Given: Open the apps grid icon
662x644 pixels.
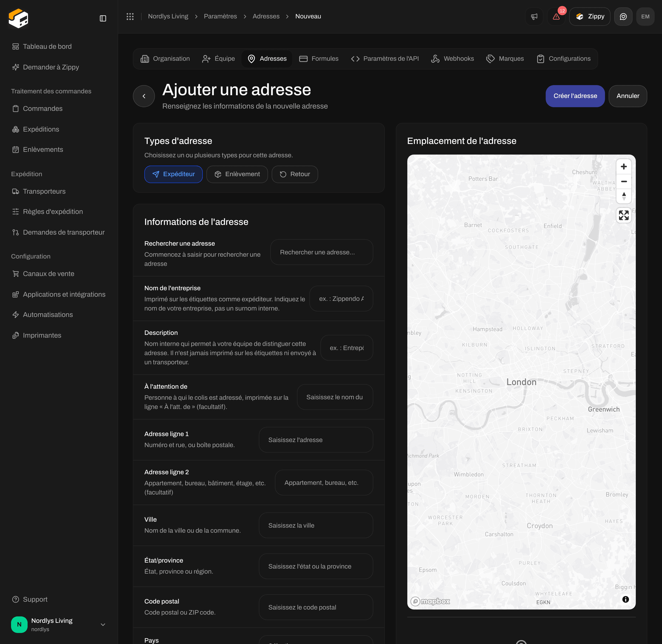Looking at the screenshot, I should (x=130, y=17).
